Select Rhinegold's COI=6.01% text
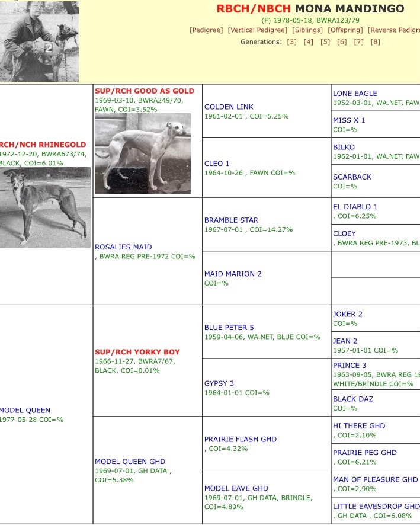420x525 pixels. coord(43,163)
